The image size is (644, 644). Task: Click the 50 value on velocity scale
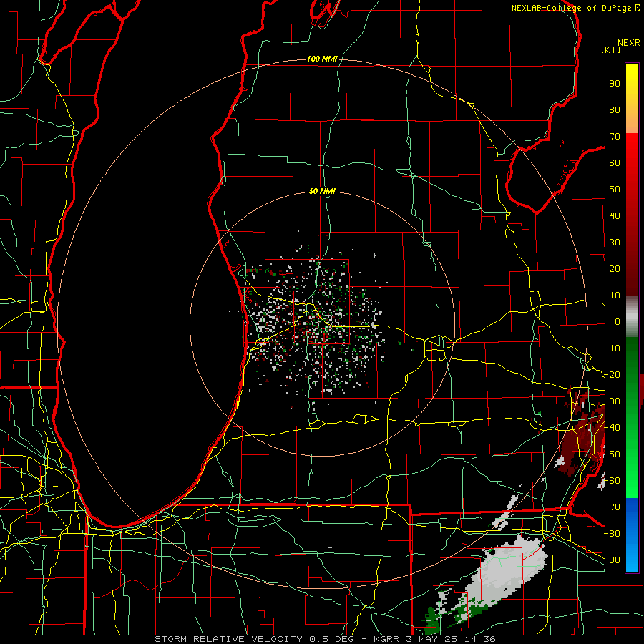(x=615, y=190)
